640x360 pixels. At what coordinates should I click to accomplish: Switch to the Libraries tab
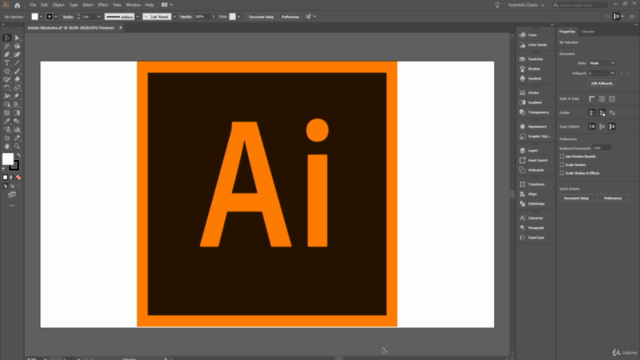[x=588, y=32]
